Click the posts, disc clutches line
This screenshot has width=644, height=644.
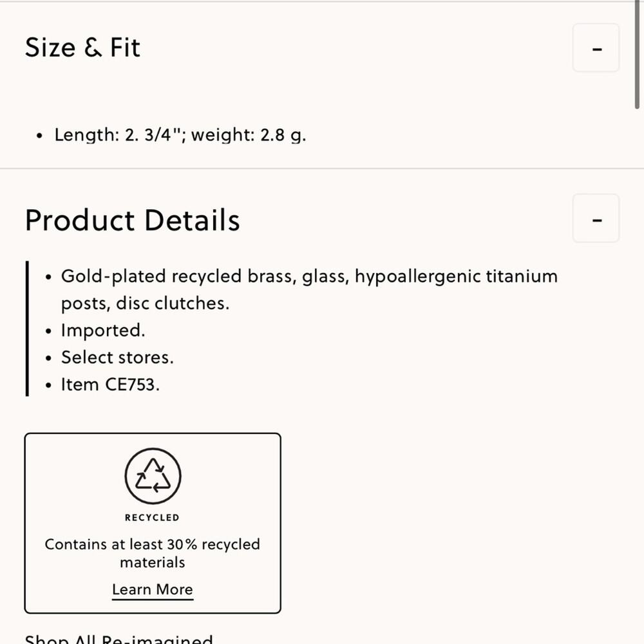pos(146,303)
